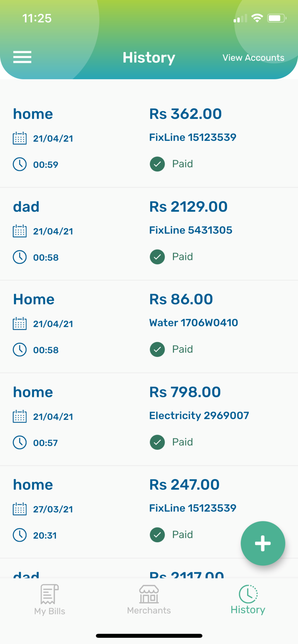Switch to the My Bills tab
The image size is (298, 644).
click(50, 600)
